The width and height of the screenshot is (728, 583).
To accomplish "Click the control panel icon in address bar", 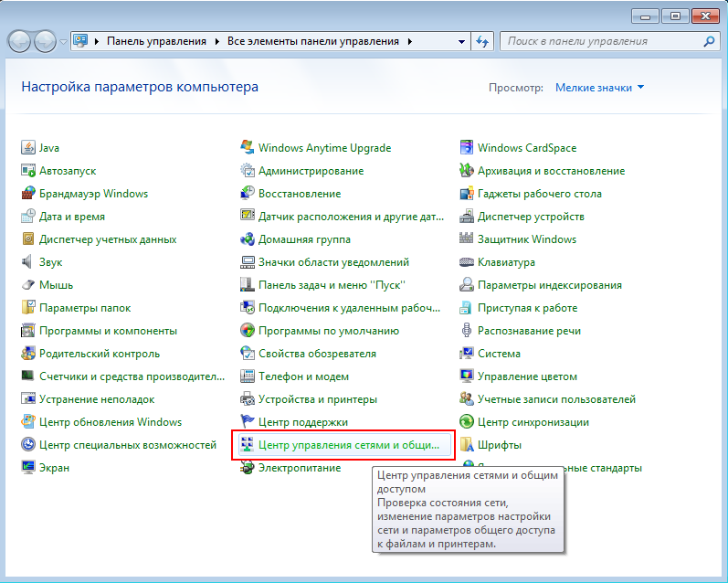I will (80, 41).
